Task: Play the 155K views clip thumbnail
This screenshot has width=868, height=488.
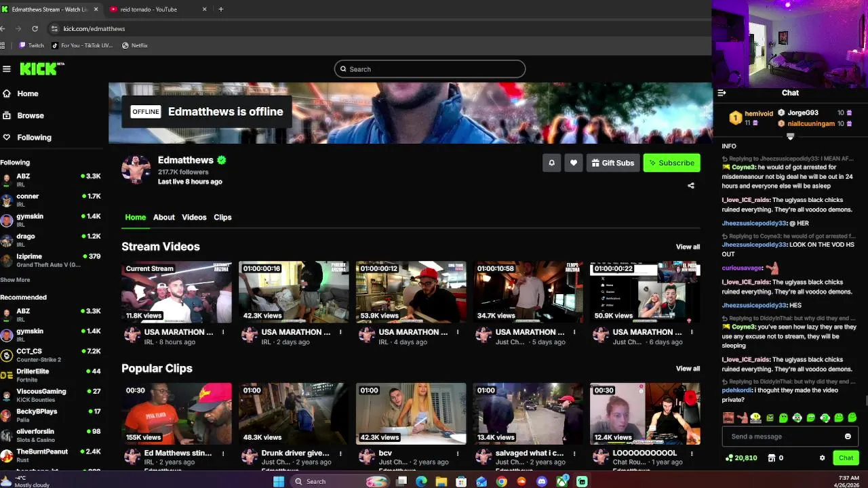Action: tap(176, 413)
